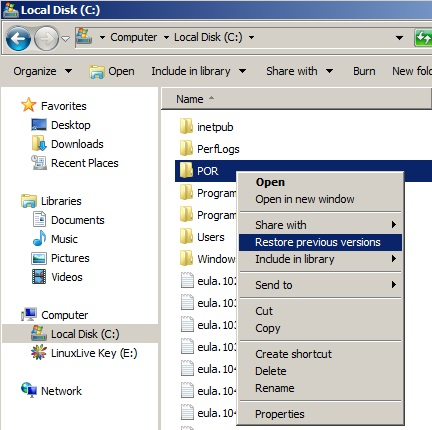Click the LinuxLive Key drive icon

[39, 353]
